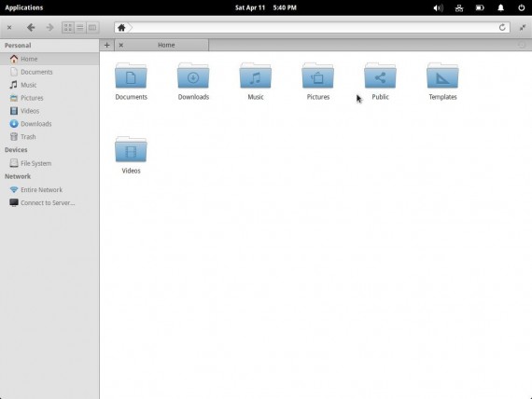Viewport: 532px width, 399px height.
Task: Click the path bar input field
Action: [x=312, y=27]
